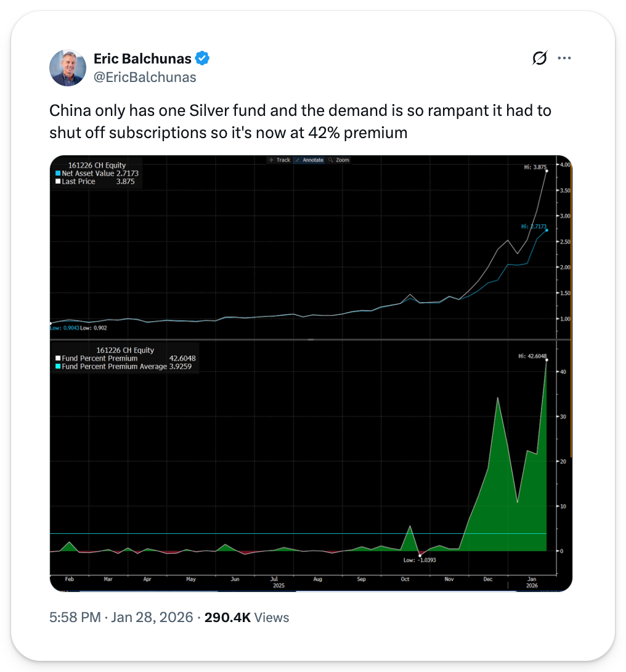Click Eric Balchunas's profile avatar
Viewport: 626px width, 672px height.
pyautogui.click(x=68, y=68)
